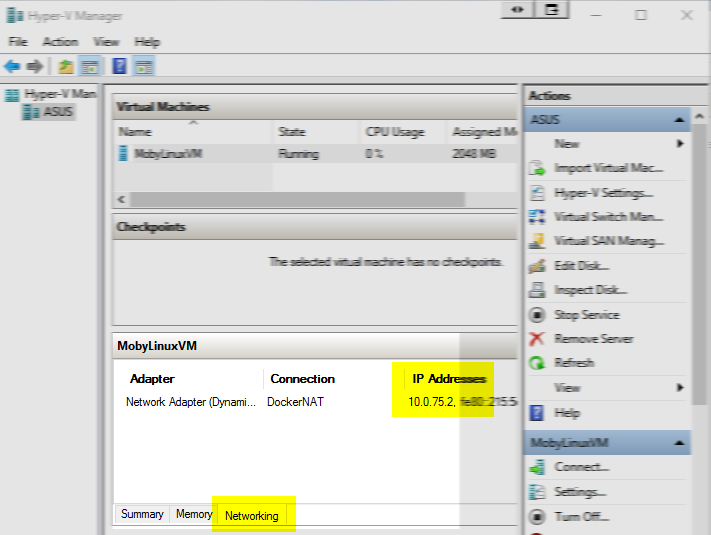Screen dimensions: 711x535
Task: Select the ASUS server tree node
Action: coord(58,111)
